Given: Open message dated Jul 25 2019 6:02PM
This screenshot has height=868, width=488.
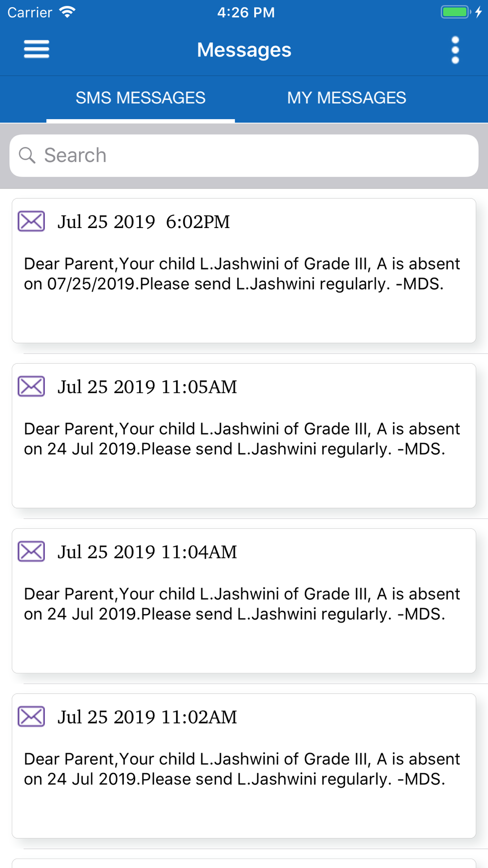Looking at the screenshot, I should pyautogui.click(x=244, y=270).
